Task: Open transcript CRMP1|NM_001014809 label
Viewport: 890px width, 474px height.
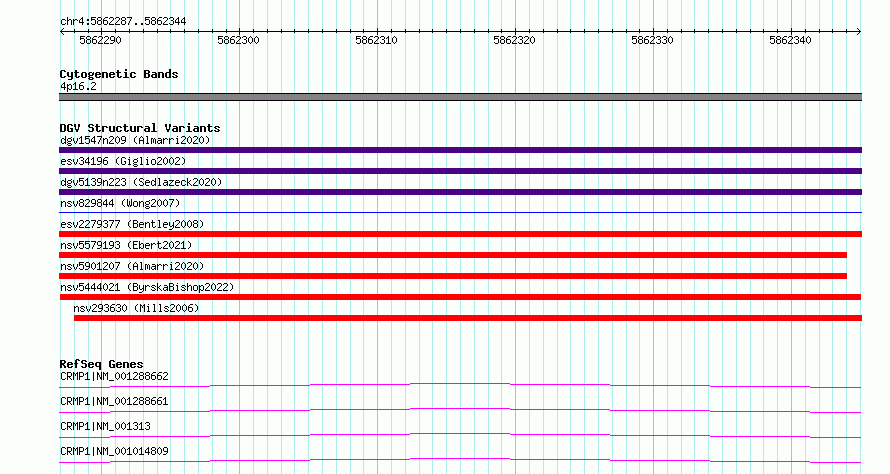Action: [114, 451]
